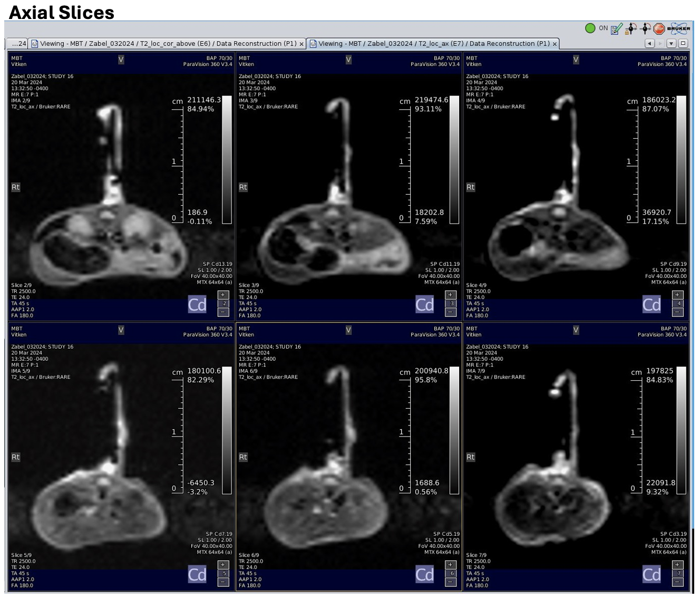Click the red STOP scan icon
The height and width of the screenshot is (599, 700).
659,28
